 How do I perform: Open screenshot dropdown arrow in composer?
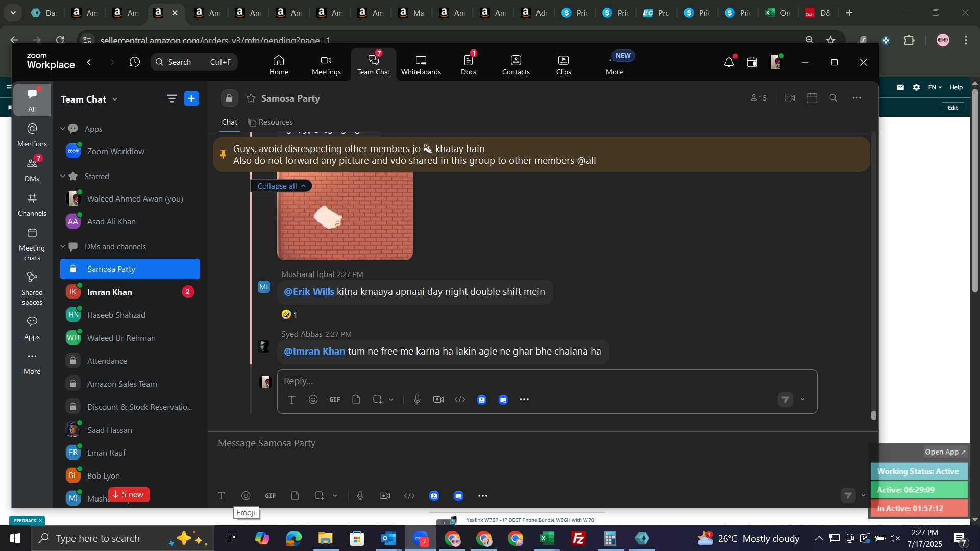pos(335,496)
